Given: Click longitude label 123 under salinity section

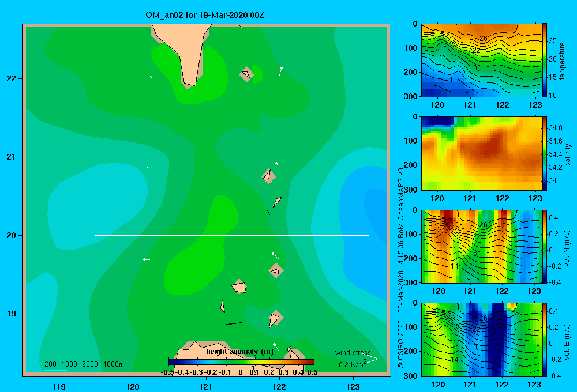Looking at the screenshot, I should click(535, 198).
